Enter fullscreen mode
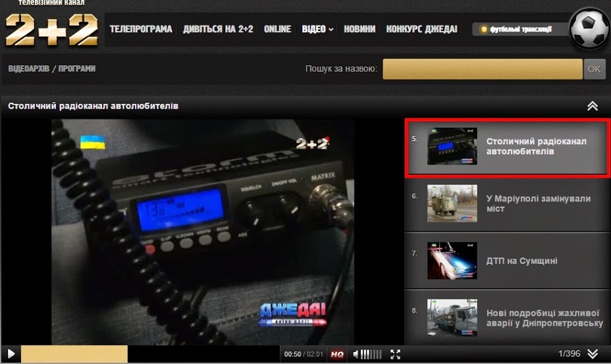The width and height of the screenshot is (611, 364). click(x=395, y=354)
